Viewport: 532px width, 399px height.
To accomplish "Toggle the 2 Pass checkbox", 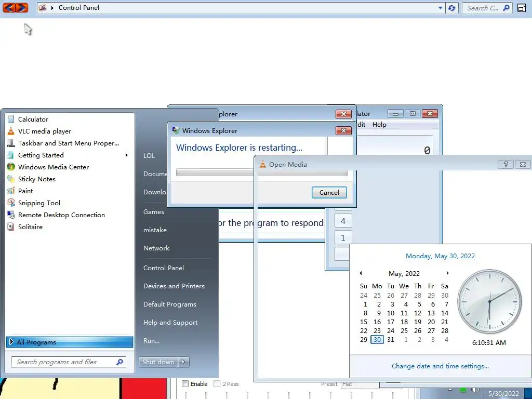I will coord(217,384).
